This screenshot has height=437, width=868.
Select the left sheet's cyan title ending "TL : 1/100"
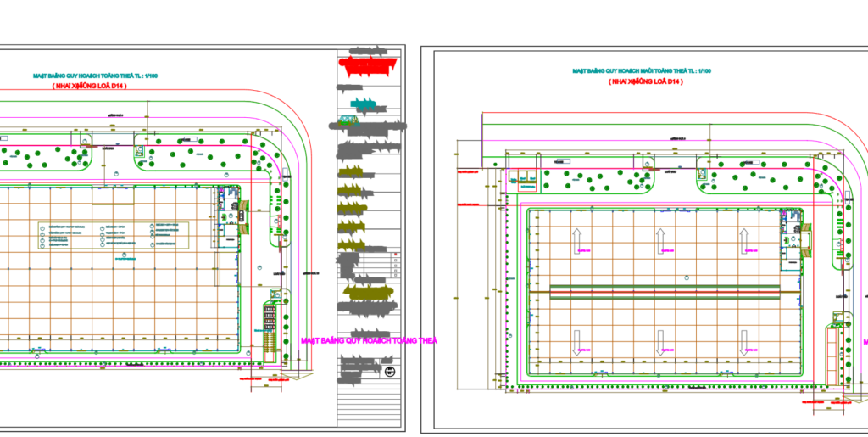95,76
